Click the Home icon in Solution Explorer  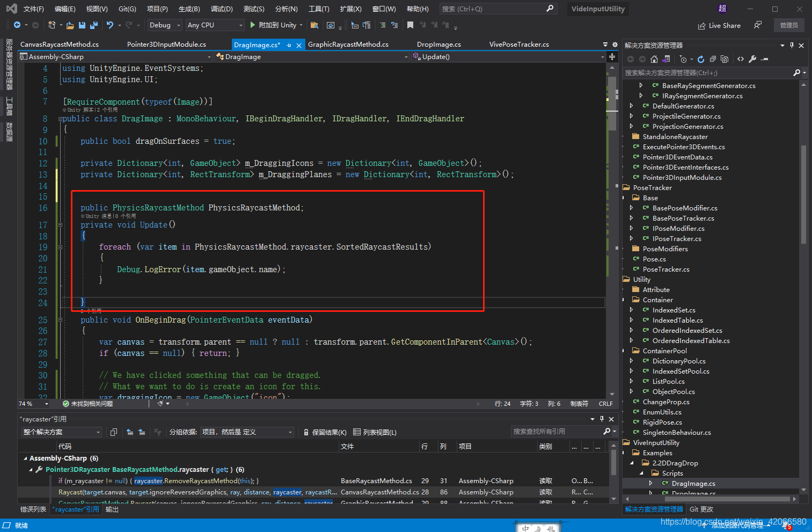click(x=654, y=59)
